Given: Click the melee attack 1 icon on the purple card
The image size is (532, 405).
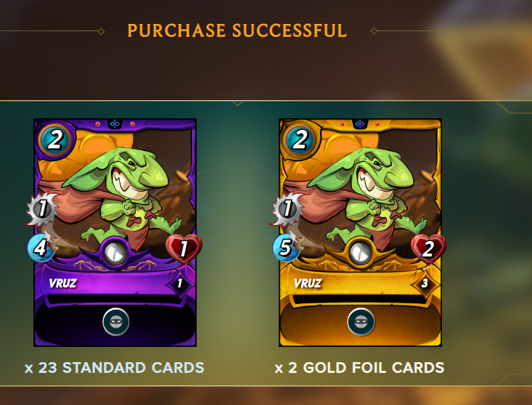Looking at the screenshot, I should (x=42, y=208).
